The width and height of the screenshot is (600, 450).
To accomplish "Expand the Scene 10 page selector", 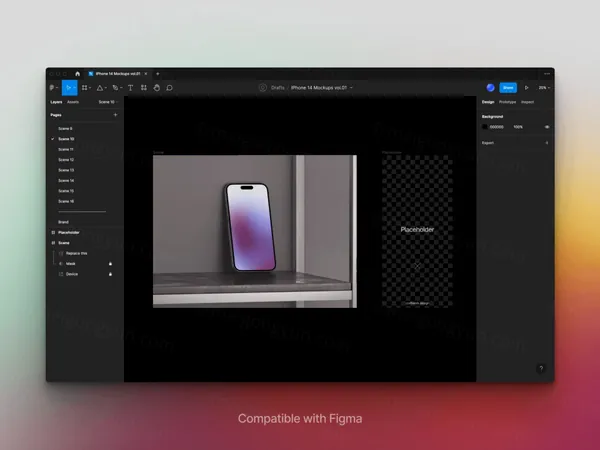I will pyautogui.click(x=107, y=102).
